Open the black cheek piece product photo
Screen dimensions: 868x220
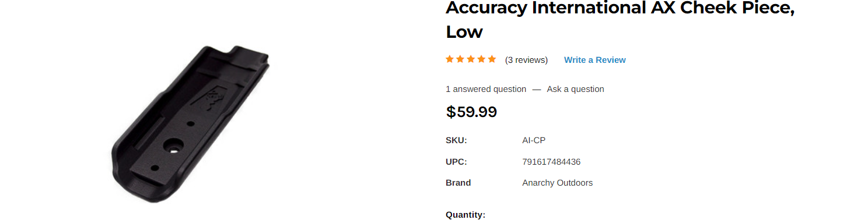click(190, 124)
